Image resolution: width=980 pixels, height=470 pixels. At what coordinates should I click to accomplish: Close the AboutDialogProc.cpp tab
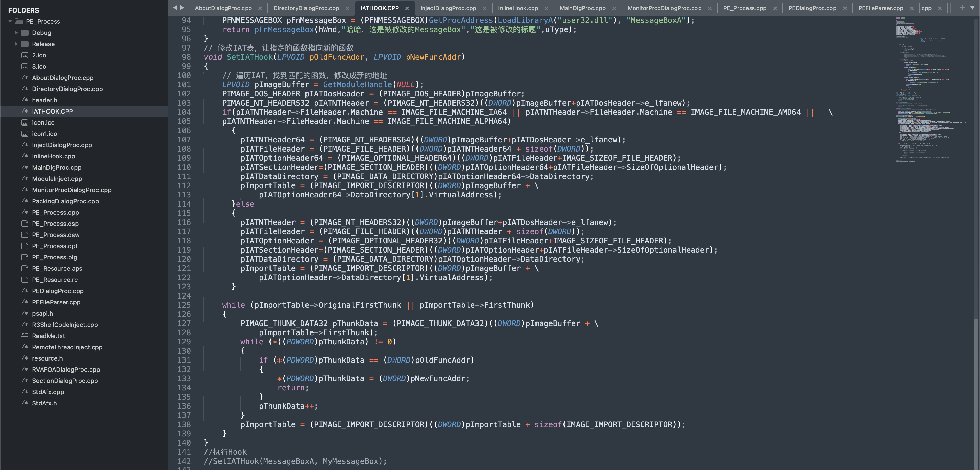pos(260,8)
